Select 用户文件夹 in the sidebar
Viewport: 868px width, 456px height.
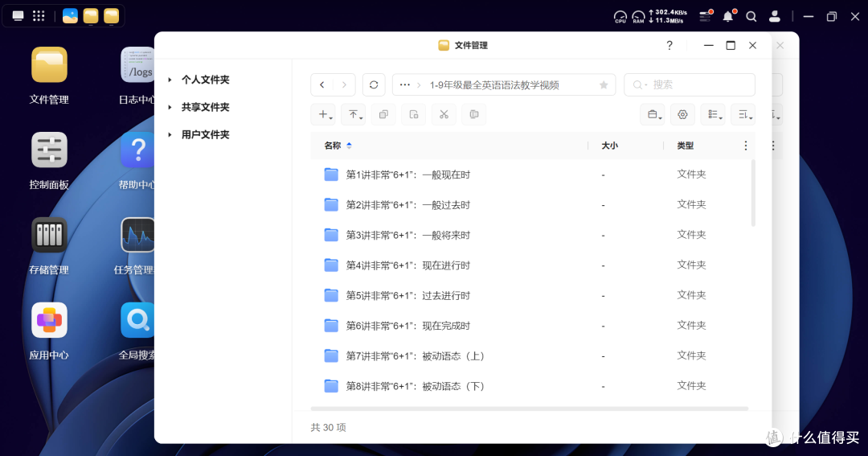[206, 134]
